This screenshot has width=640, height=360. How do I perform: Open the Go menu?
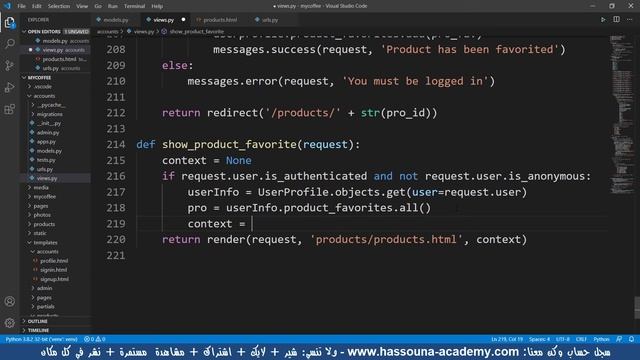pos(98,6)
